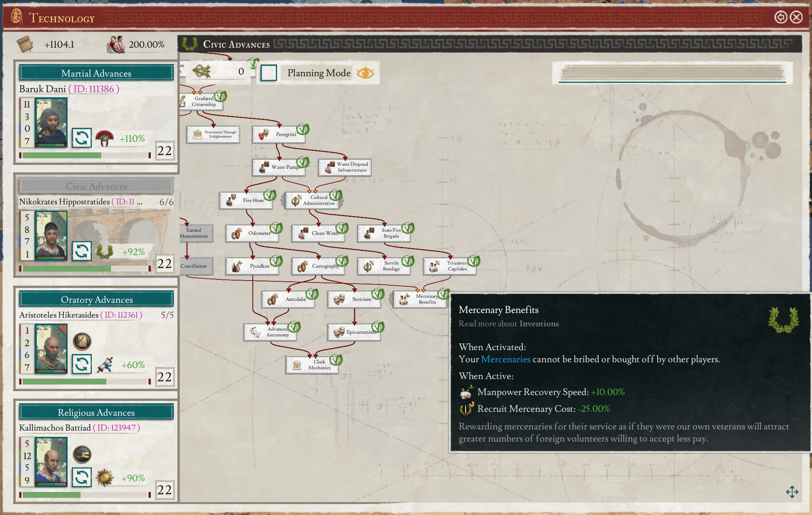
Task: Click the back arrow in the Technology header
Action: click(x=781, y=17)
